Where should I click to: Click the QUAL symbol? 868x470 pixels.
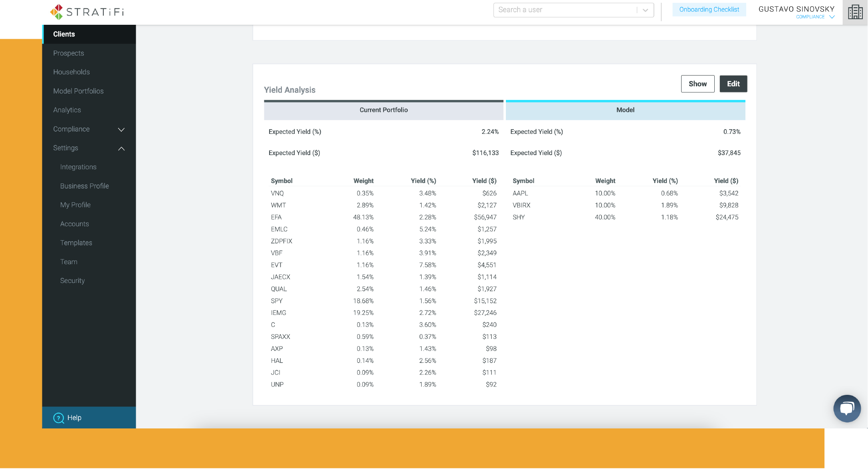click(x=279, y=289)
